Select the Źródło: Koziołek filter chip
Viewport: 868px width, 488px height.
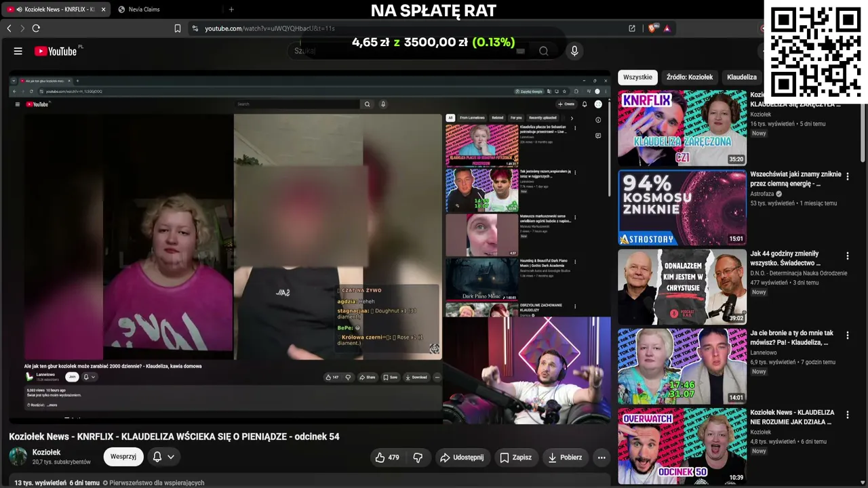click(689, 77)
